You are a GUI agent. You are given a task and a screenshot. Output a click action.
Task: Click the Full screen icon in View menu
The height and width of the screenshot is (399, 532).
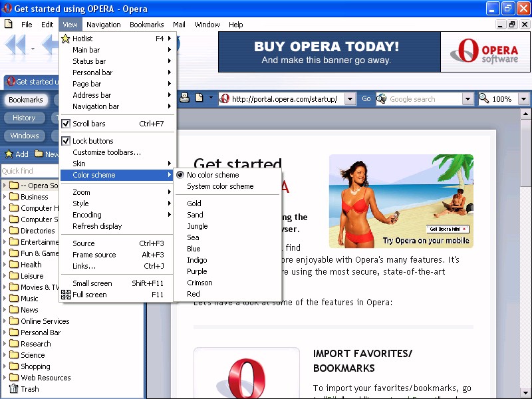(66, 295)
